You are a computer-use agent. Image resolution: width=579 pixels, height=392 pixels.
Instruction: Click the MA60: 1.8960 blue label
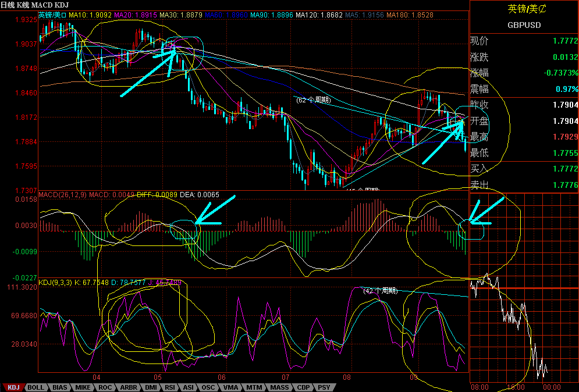(226, 15)
